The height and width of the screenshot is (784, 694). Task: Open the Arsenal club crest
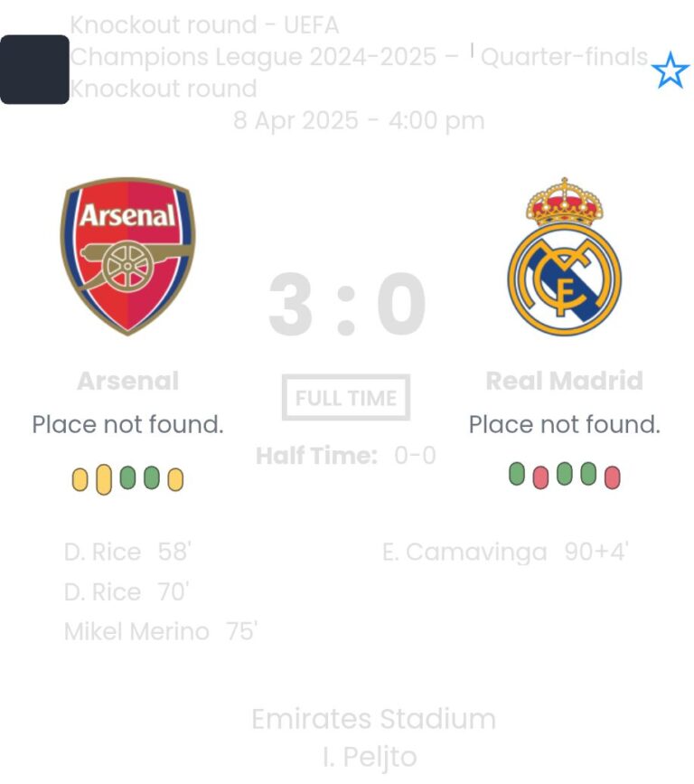point(127,256)
